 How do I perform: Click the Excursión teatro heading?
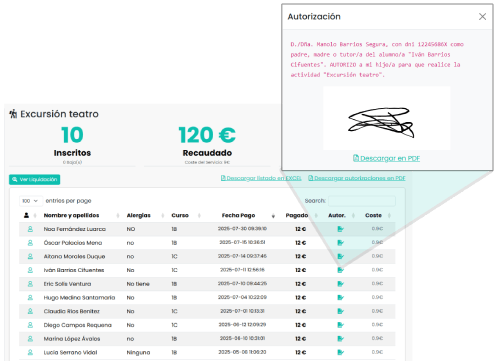pos(59,114)
